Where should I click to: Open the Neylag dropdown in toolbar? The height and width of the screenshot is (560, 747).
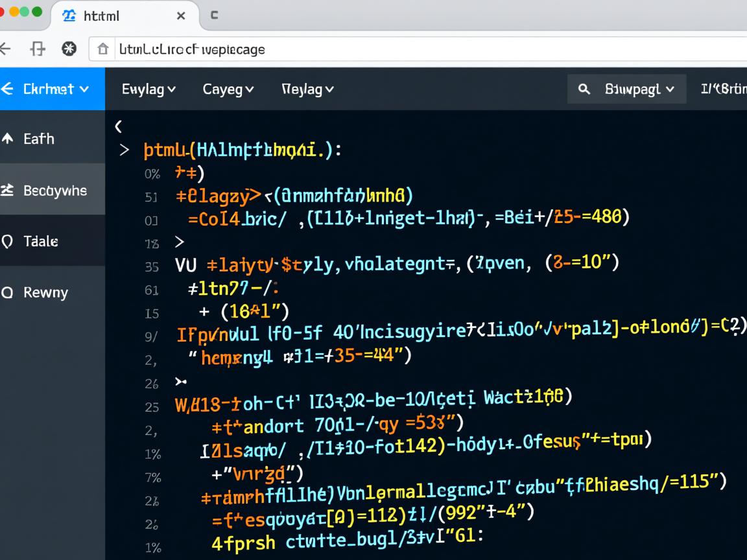point(307,89)
